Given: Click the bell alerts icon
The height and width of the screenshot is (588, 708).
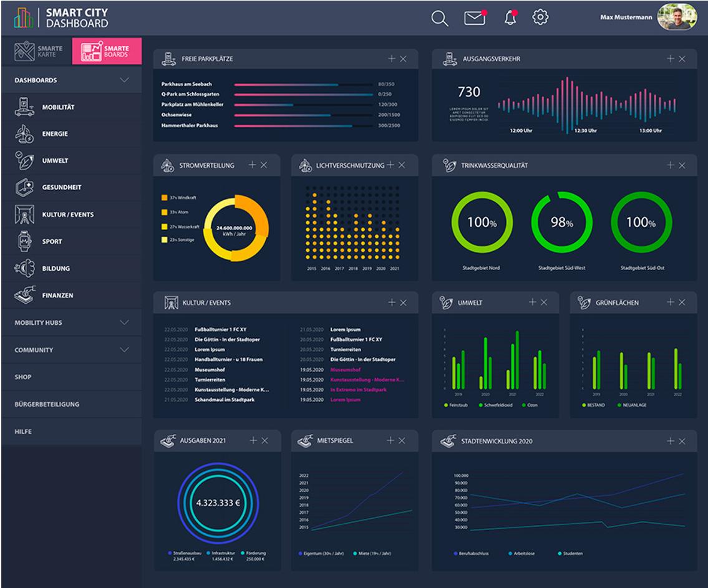Looking at the screenshot, I should tap(511, 17).
